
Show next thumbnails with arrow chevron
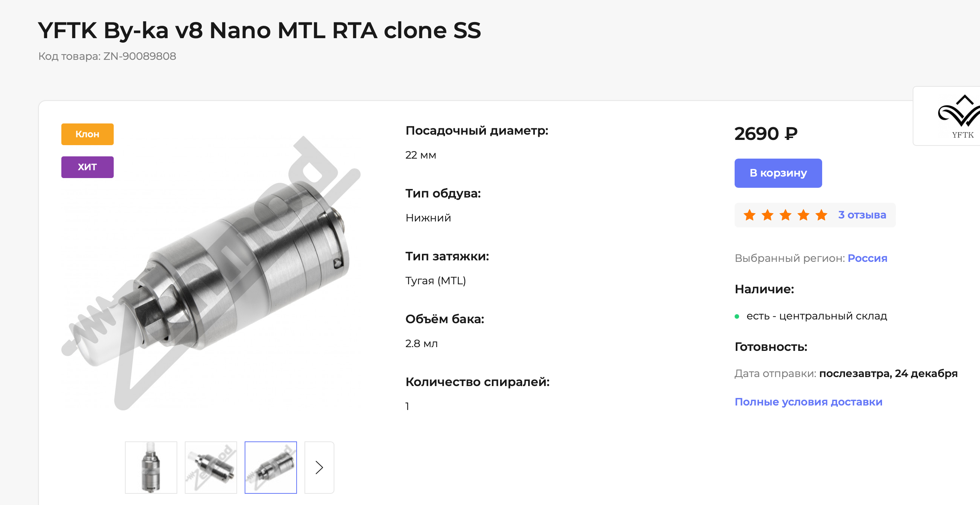319,467
